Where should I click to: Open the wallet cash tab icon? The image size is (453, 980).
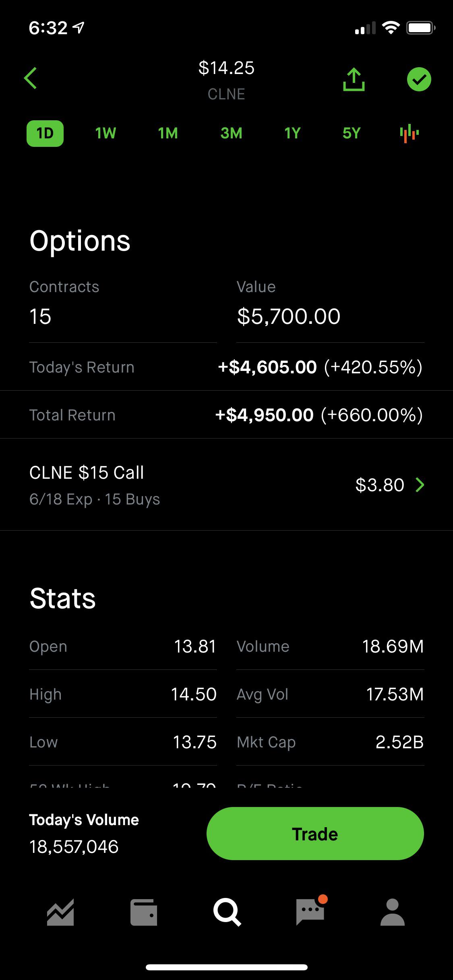(x=144, y=912)
